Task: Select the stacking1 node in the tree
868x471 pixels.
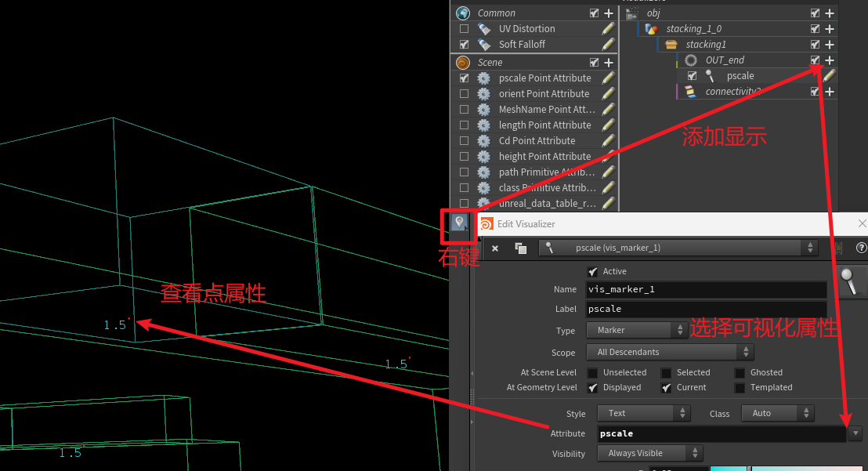Action: [x=705, y=45]
